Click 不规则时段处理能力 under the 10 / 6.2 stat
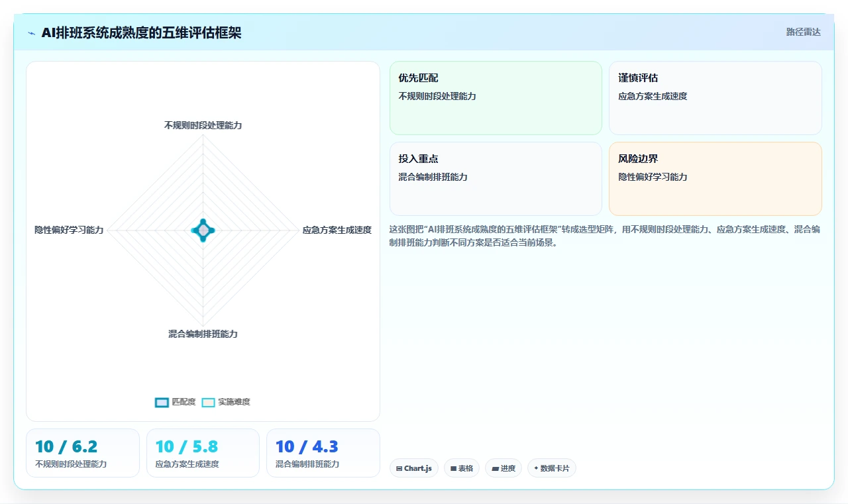 (71, 464)
